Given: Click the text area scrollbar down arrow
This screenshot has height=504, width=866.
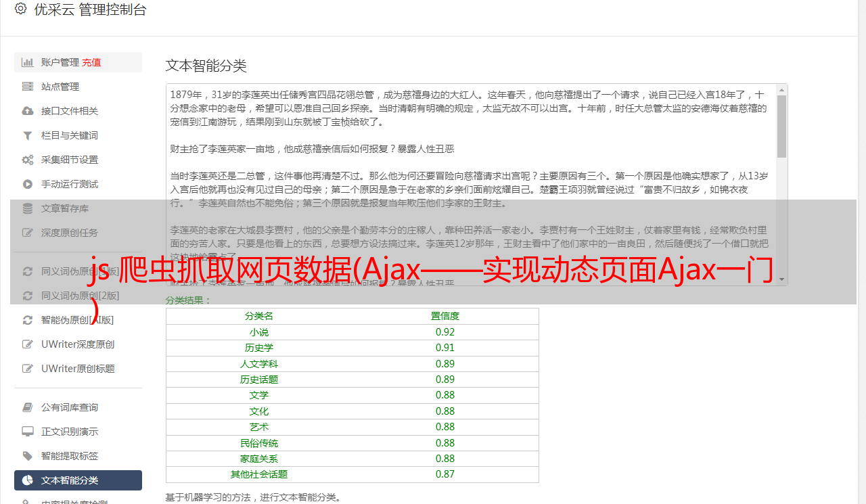Looking at the screenshot, I should [x=782, y=279].
